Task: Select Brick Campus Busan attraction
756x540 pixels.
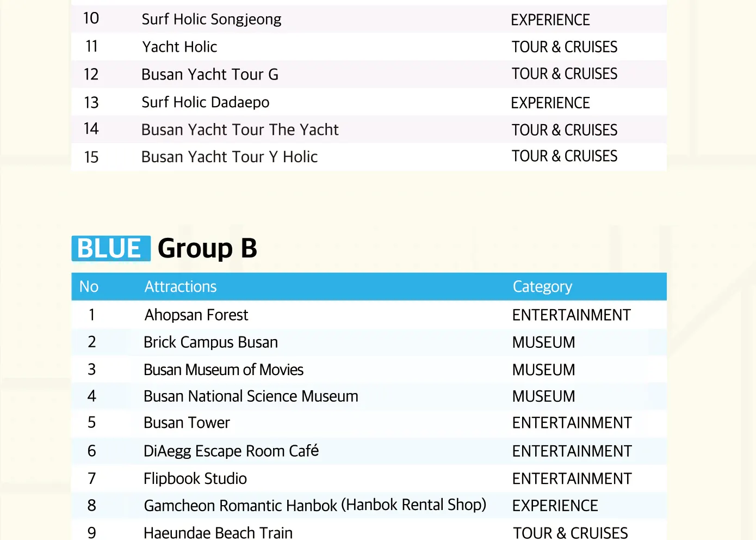Action: pos(210,342)
